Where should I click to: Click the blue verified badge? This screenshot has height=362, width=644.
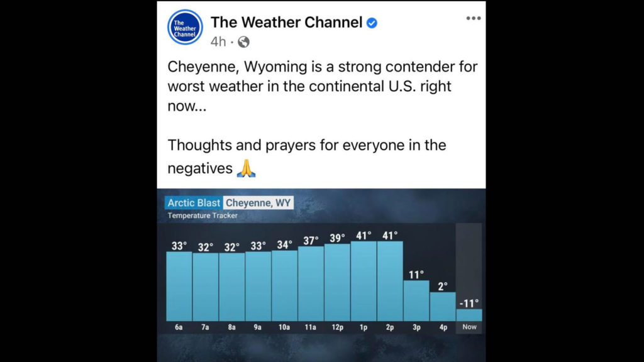point(372,23)
